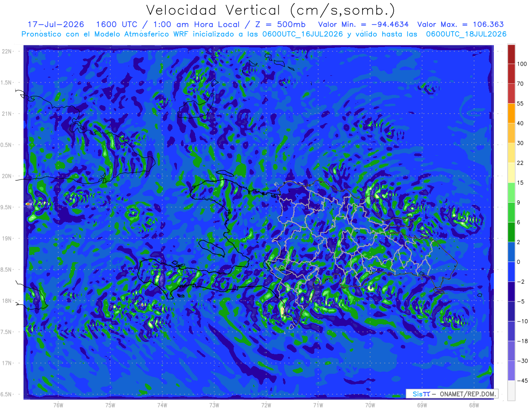Click the "68W" longitude label
The image size is (532, 411).
474,404
